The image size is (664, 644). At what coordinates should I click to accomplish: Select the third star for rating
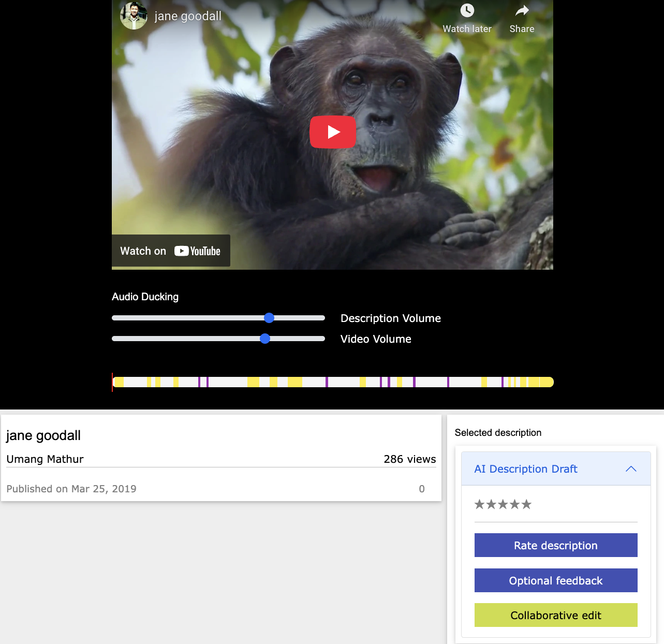(503, 504)
